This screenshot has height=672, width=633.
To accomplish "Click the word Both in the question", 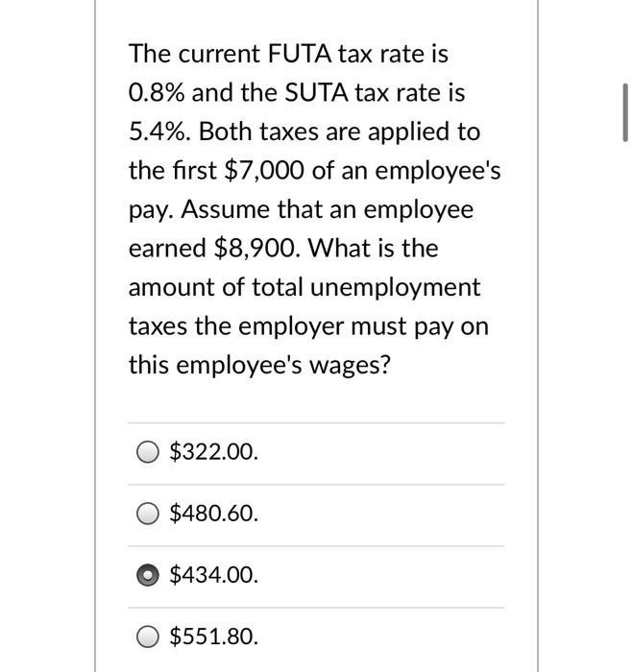I will coord(225,132).
